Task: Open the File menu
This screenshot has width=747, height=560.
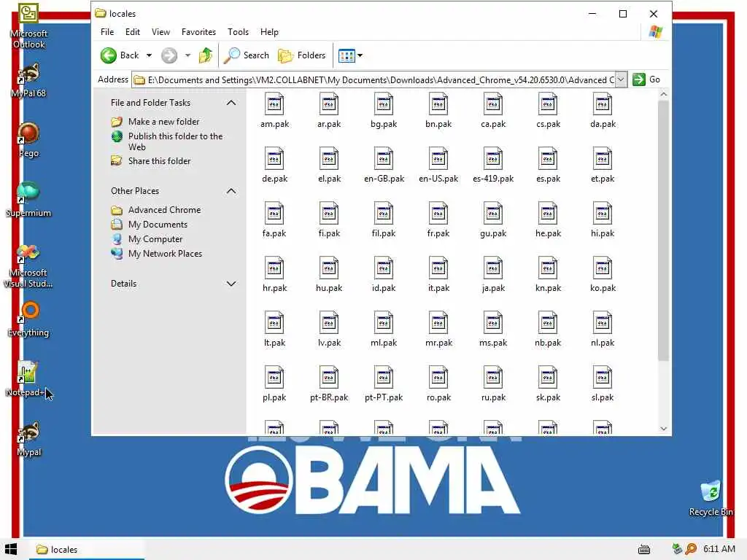Action: click(x=107, y=32)
